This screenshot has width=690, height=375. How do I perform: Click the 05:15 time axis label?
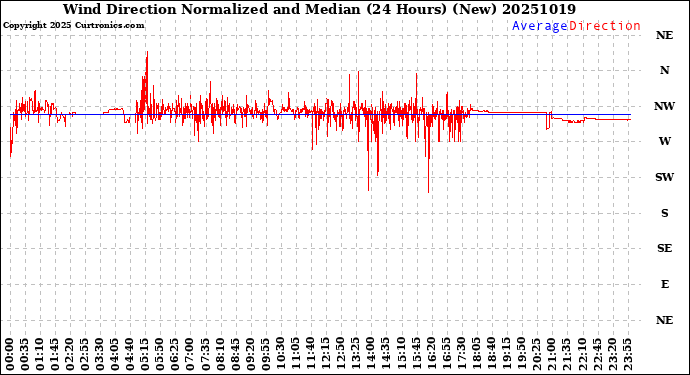[x=145, y=355]
